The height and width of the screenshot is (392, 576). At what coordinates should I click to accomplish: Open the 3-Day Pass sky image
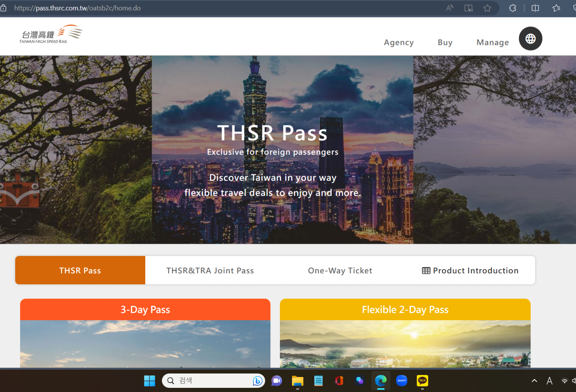tap(145, 344)
